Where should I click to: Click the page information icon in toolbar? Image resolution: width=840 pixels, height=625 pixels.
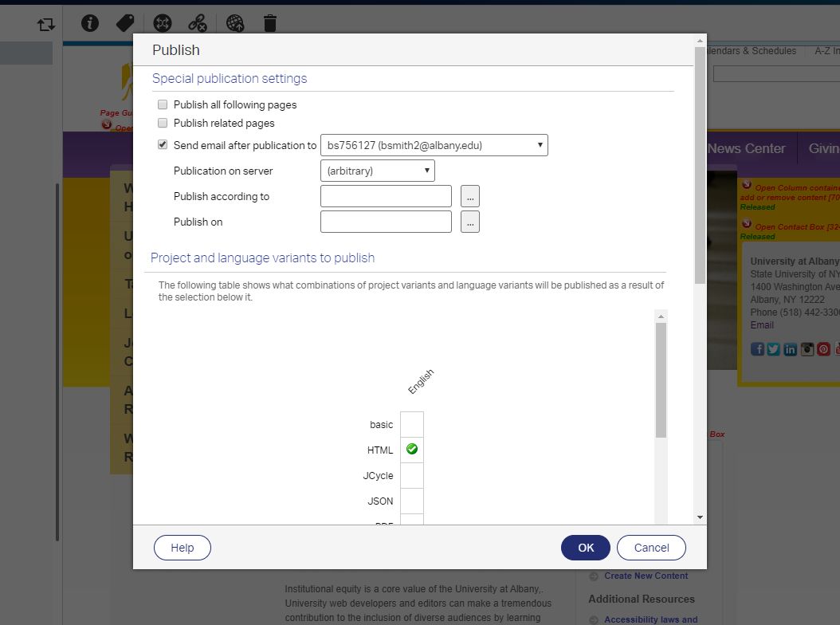tap(90, 23)
